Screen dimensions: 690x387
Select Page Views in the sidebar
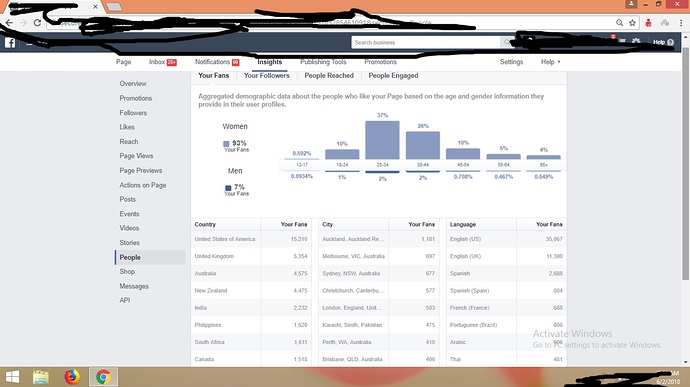(x=136, y=156)
